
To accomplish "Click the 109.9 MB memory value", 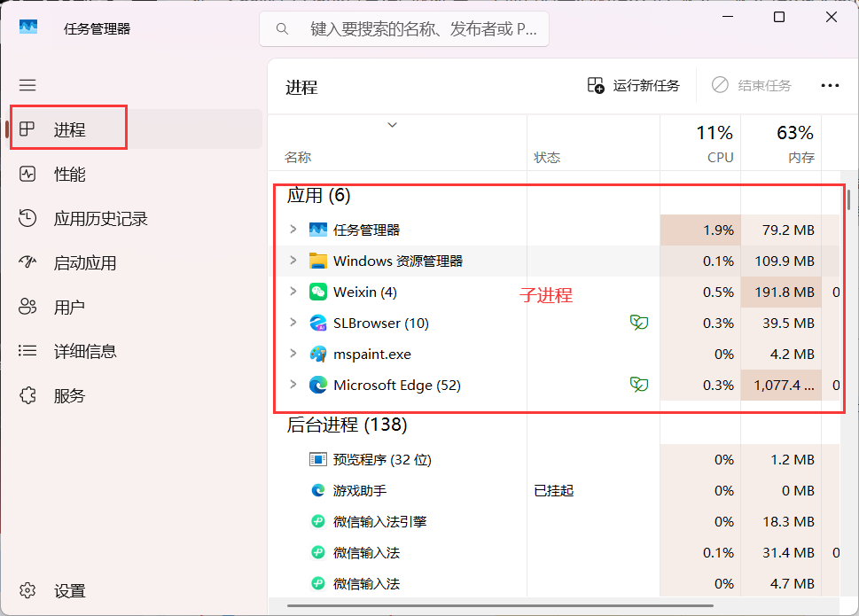I will click(785, 261).
